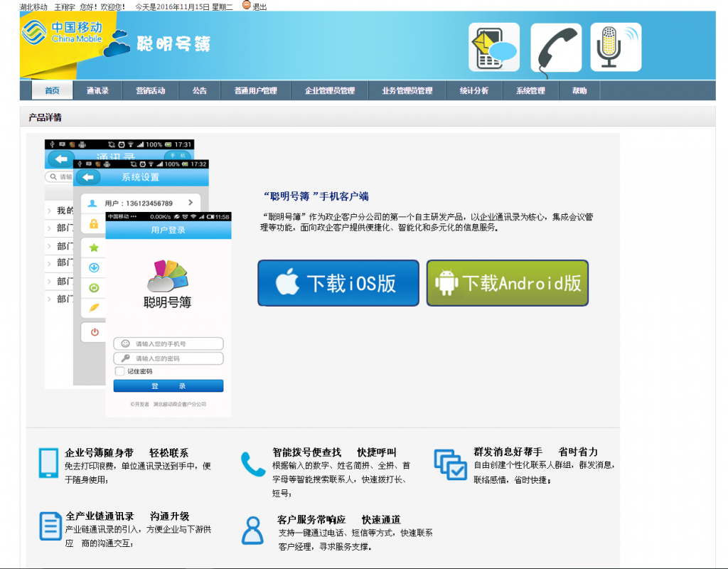Screen dimensions: 728x569
Task: Click the “聪明号簿”手机客户端 heading
Action: 316,196
